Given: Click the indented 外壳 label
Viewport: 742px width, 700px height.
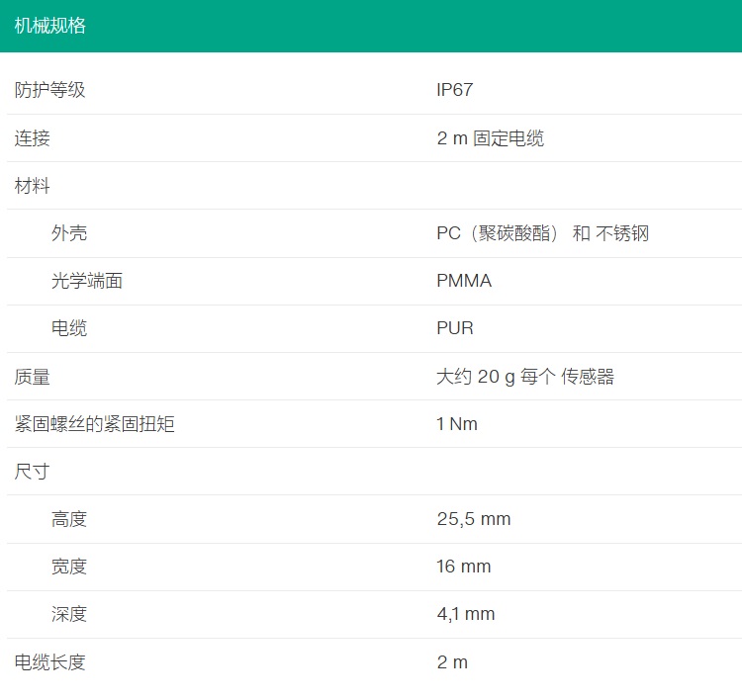Looking at the screenshot, I should coord(69,233).
